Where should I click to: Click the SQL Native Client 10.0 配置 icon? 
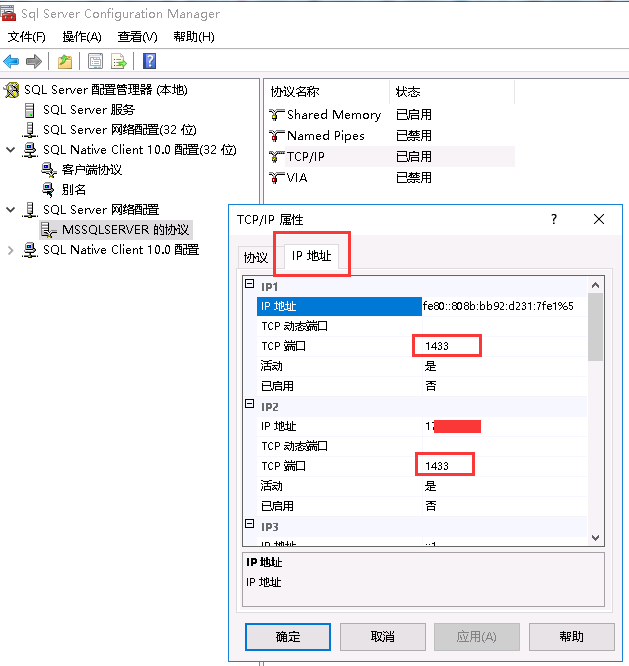30,250
